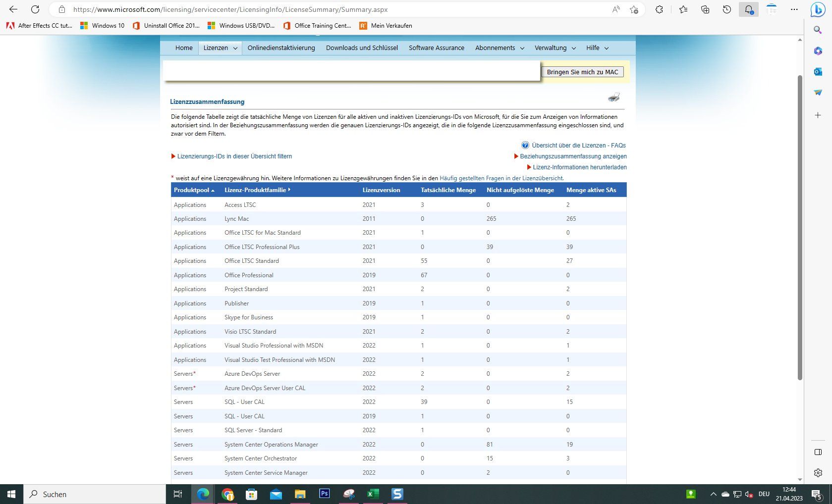Image resolution: width=832 pixels, height=504 pixels.
Task: Refresh the page with the reload icon
Action: pyautogui.click(x=35, y=9)
